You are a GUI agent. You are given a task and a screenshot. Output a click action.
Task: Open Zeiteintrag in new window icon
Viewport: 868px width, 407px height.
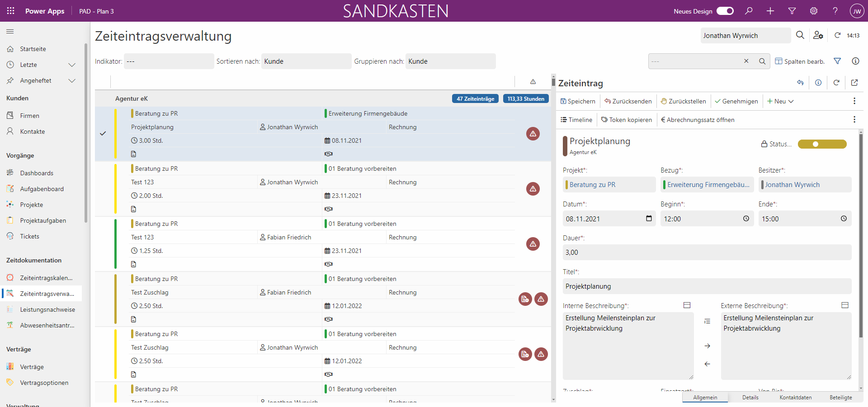(x=854, y=83)
